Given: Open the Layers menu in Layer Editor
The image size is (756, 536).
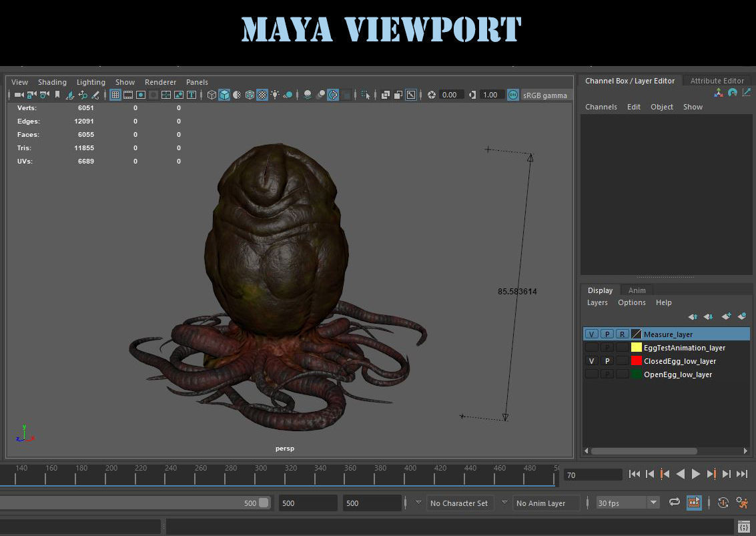Looking at the screenshot, I should [x=597, y=302].
